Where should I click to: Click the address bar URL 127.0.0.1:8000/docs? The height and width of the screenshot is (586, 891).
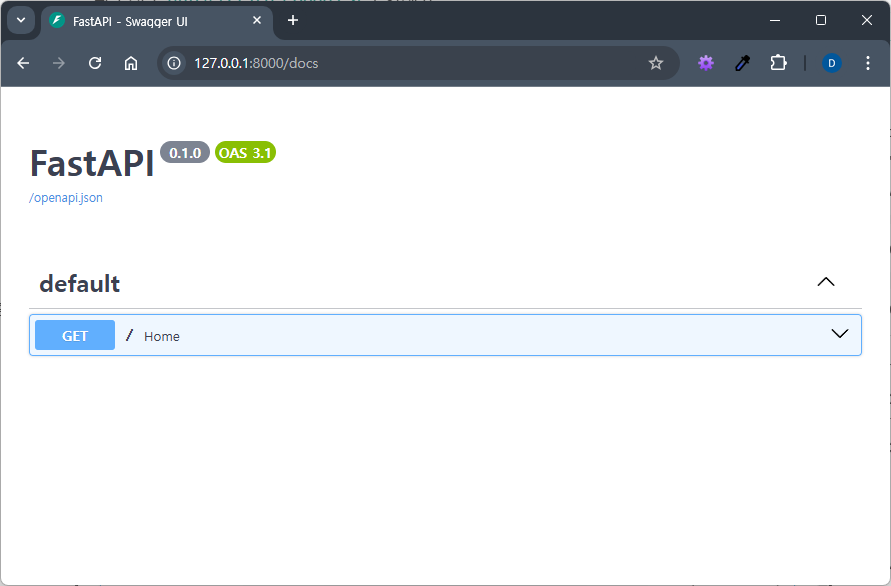click(x=256, y=63)
